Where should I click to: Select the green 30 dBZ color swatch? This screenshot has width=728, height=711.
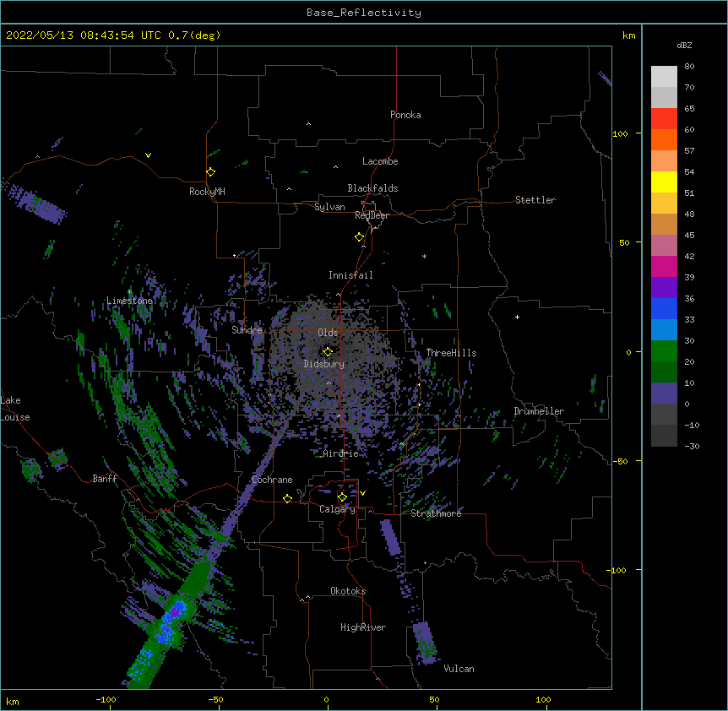[664, 351]
